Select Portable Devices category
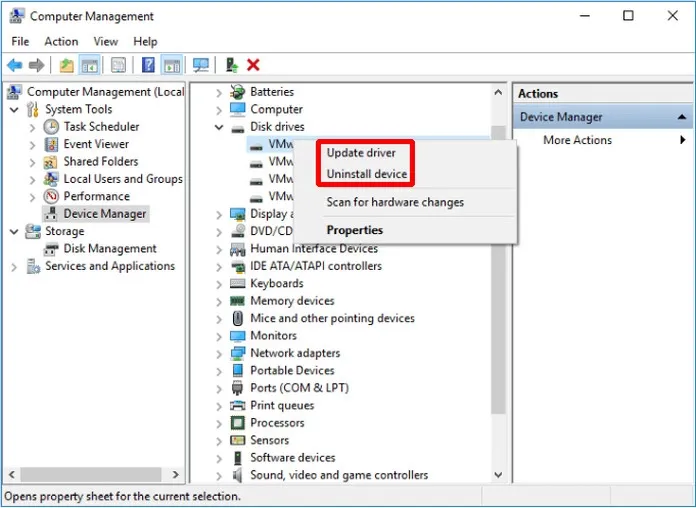696x508 pixels. pyautogui.click(x=292, y=370)
